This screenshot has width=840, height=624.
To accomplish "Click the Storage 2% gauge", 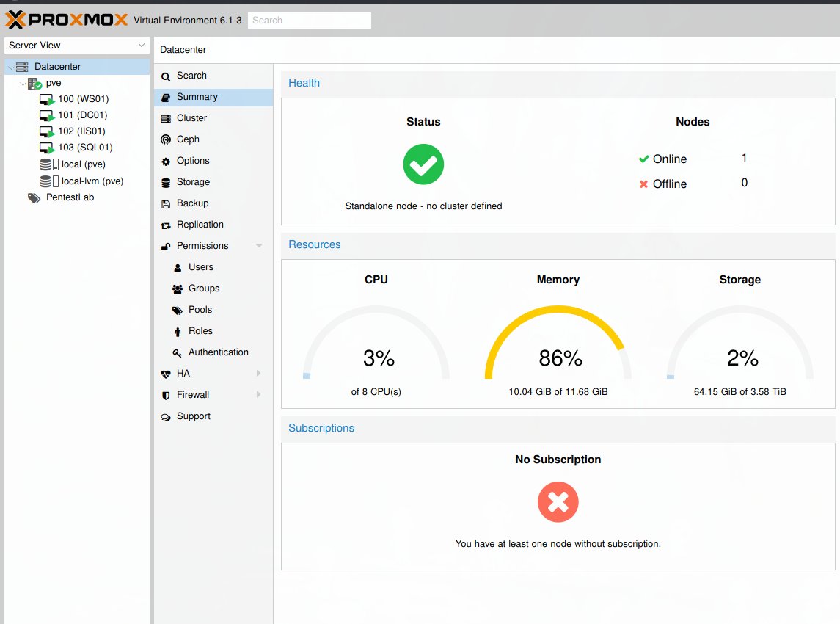I will [x=739, y=343].
